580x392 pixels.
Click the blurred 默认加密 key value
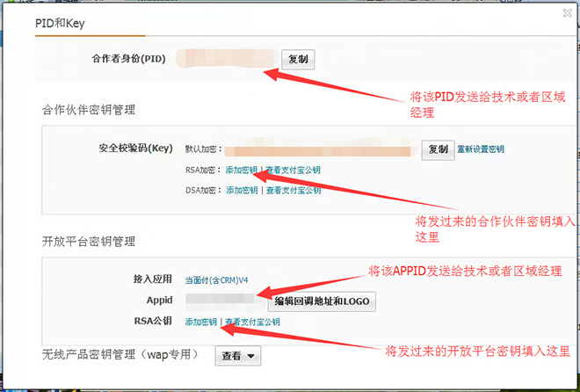pos(321,149)
